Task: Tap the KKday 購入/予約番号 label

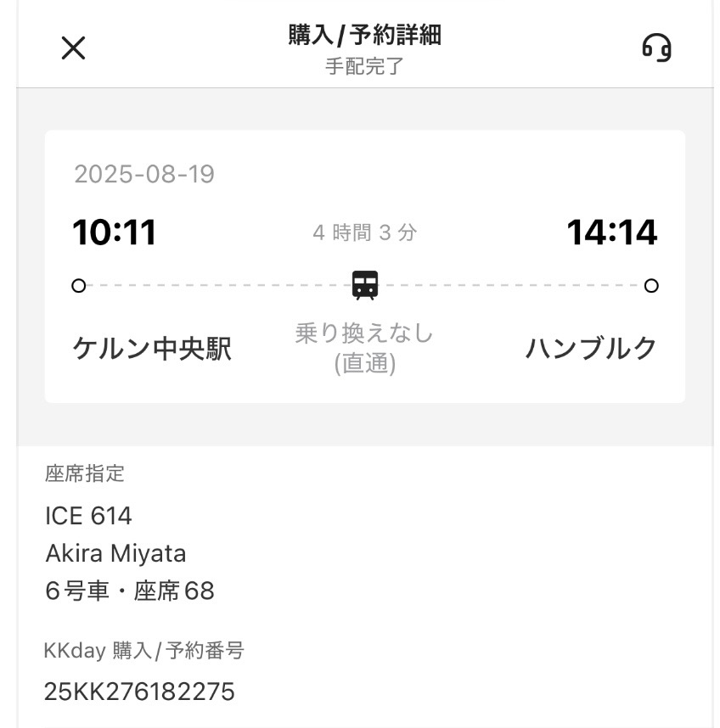Action: click(x=144, y=651)
